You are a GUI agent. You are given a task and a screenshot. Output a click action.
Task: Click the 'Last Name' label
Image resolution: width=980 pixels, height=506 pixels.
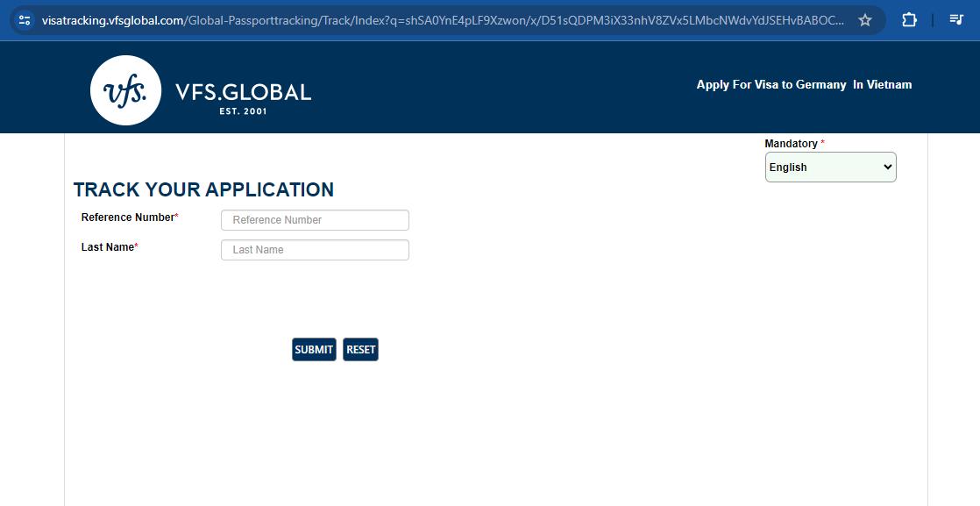[x=108, y=247]
